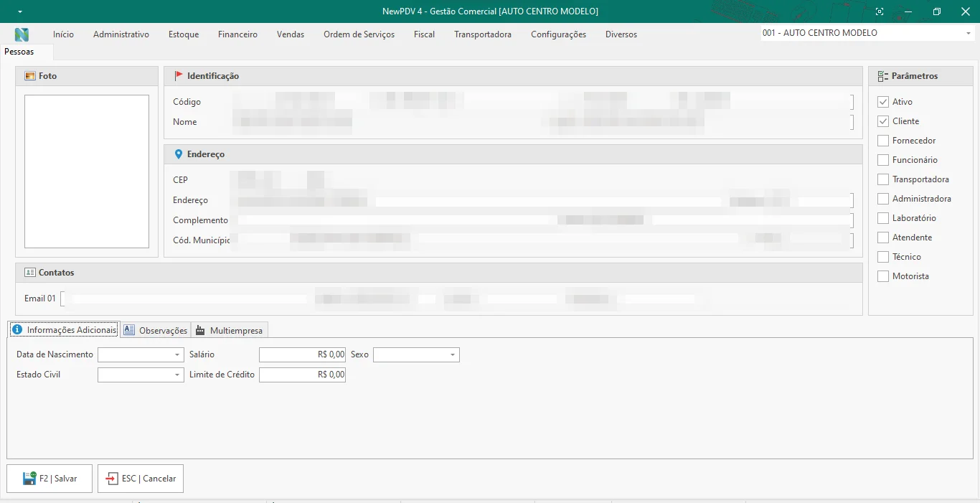Click the Observações notes icon
Image resolution: width=980 pixels, height=503 pixels.
pos(129,330)
